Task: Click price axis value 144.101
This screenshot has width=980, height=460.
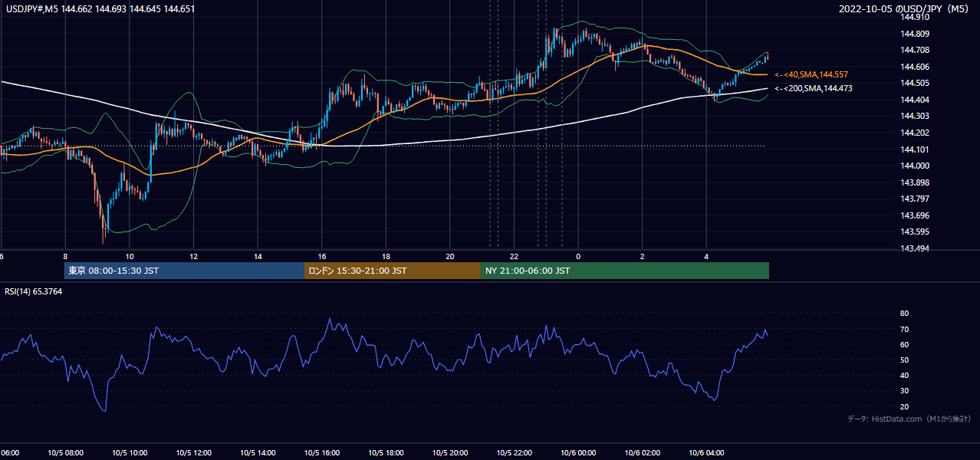Action: (914, 149)
